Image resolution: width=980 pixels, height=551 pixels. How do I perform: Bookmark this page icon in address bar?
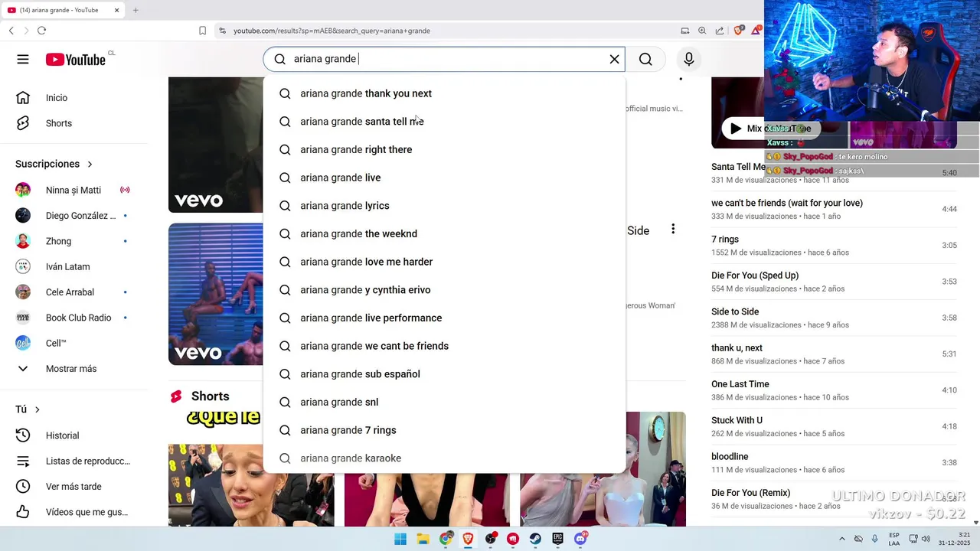tap(202, 31)
